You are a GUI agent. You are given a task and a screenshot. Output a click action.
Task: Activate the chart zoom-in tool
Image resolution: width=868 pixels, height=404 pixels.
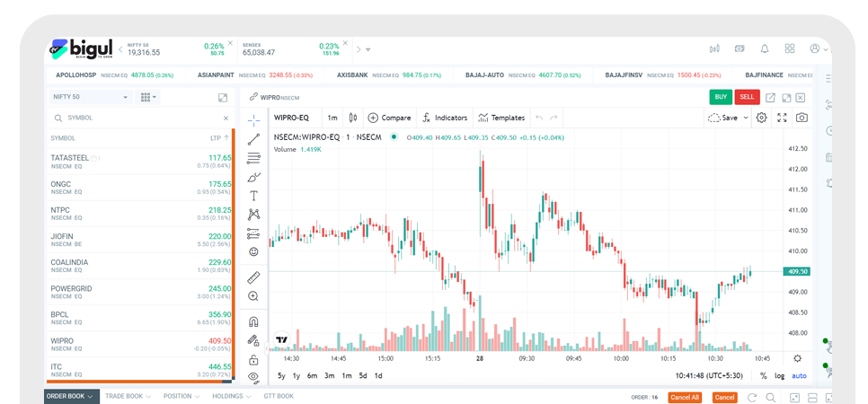pos(253,296)
